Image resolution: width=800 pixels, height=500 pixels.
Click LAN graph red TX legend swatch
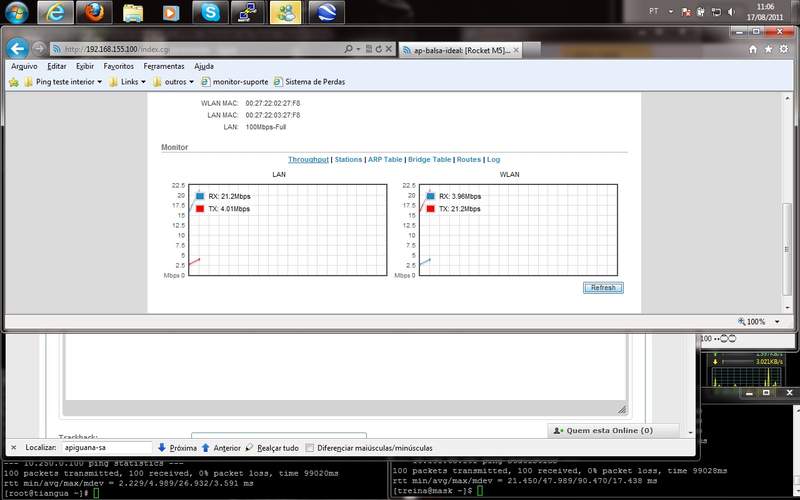[x=200, y=209]
